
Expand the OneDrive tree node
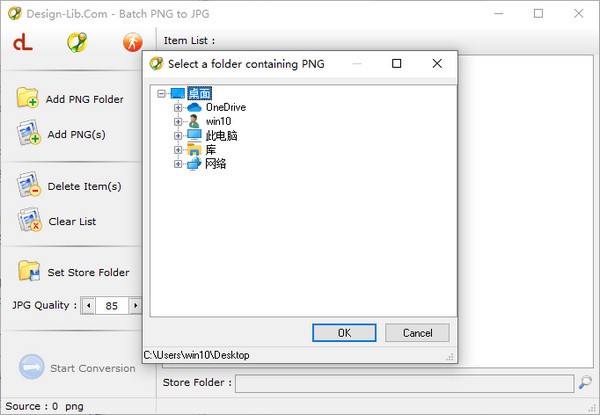pos(178,108)
